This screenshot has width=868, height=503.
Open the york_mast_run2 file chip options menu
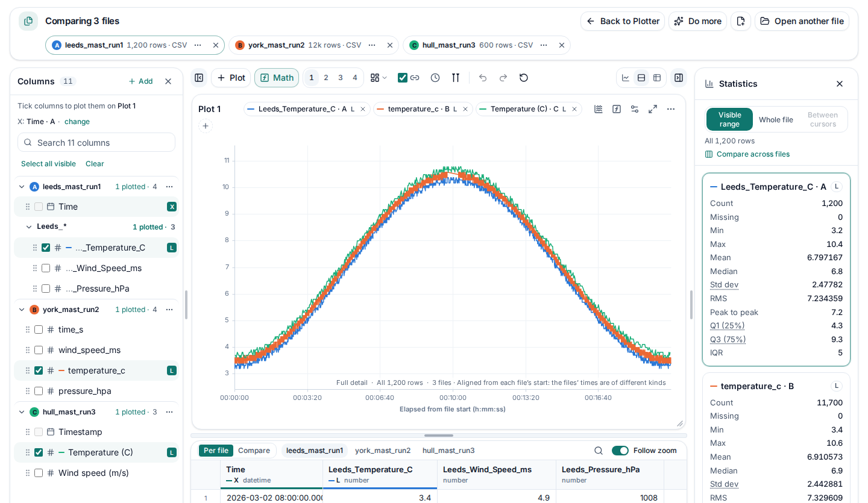click(372, 45)
